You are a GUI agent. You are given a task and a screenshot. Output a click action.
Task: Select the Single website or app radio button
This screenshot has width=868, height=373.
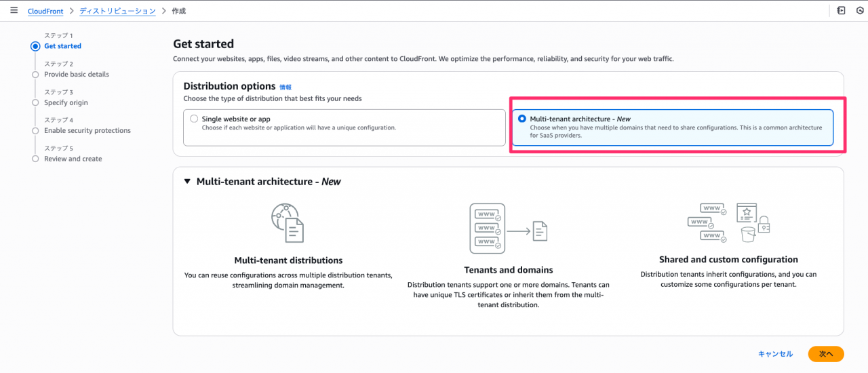tap(194, 119)
